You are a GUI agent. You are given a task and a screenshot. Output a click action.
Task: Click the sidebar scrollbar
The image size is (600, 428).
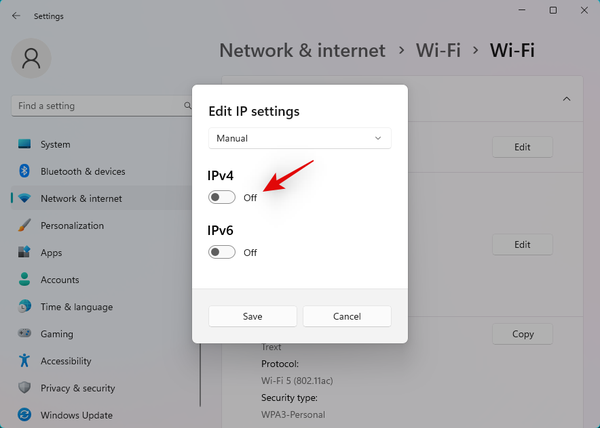(200, 375)
